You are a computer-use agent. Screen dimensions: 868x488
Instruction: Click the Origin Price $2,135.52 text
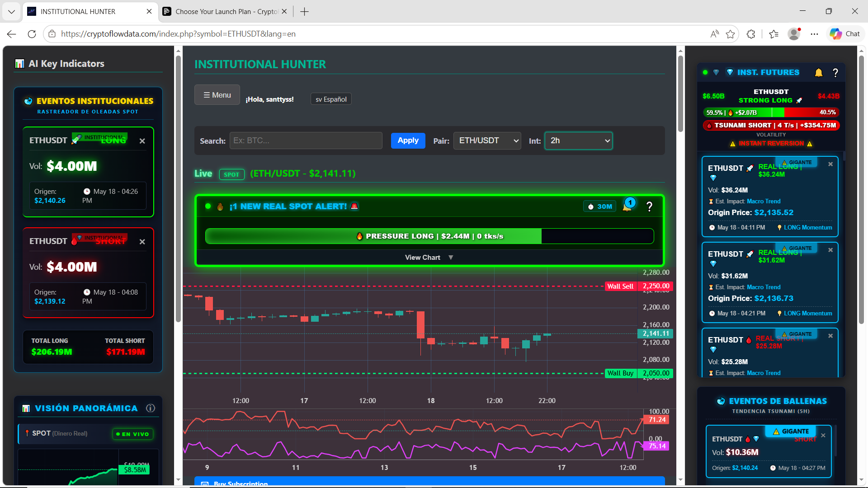(750, 212)
